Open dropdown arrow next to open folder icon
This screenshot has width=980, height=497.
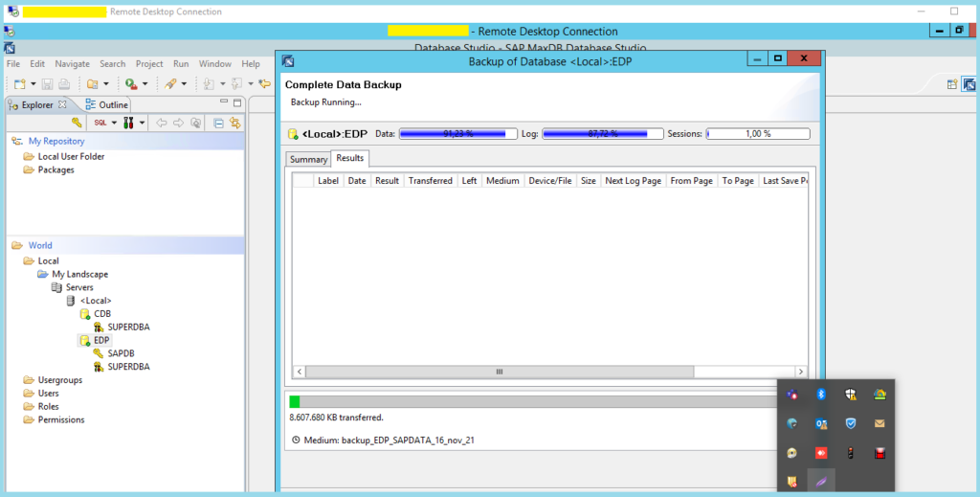click(x=106, y=83)
